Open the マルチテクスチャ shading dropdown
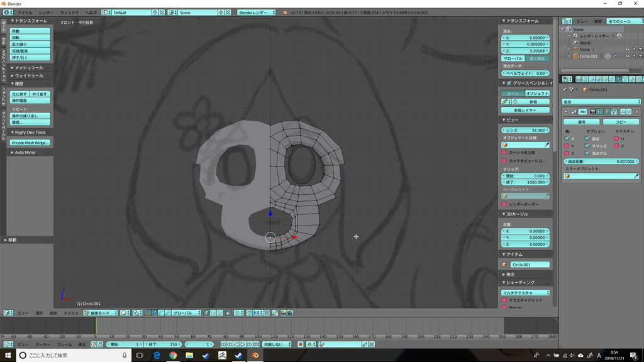644x362 pixels. click(x=525, y=293)
